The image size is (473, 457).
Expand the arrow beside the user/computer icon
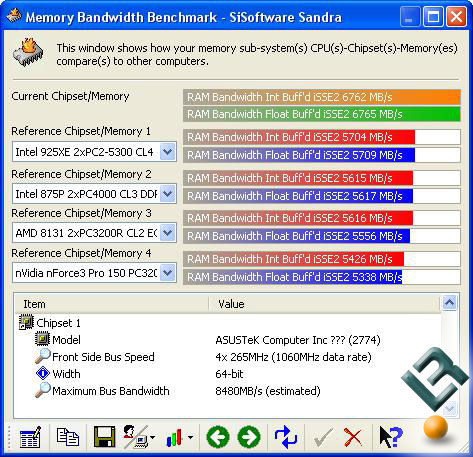(152, 437)
